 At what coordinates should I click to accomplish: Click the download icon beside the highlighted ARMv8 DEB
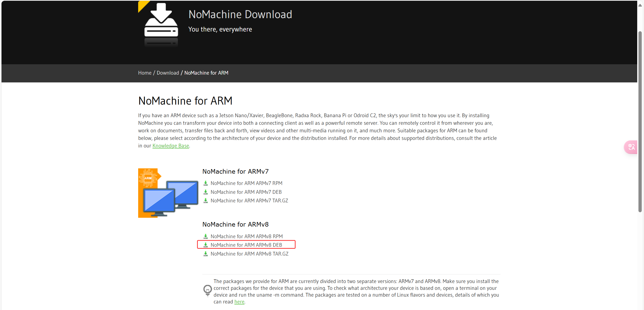[206, 245]
